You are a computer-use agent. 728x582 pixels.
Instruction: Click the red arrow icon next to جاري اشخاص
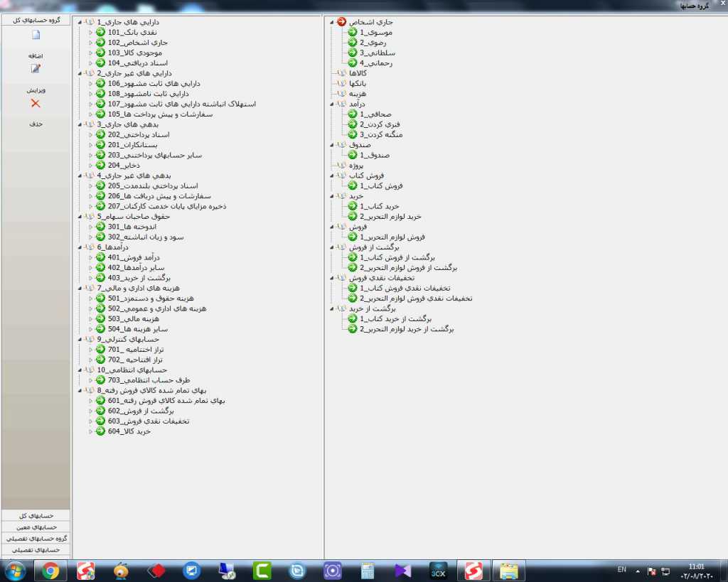click(x=341, y=22)
